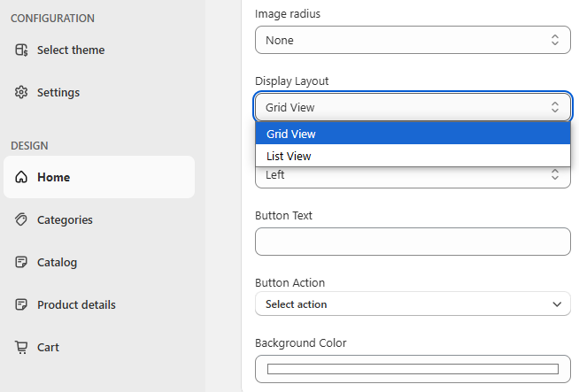Click the Image radius label
This screenshot has width=579, height=392.
click(x=288, y=13)
